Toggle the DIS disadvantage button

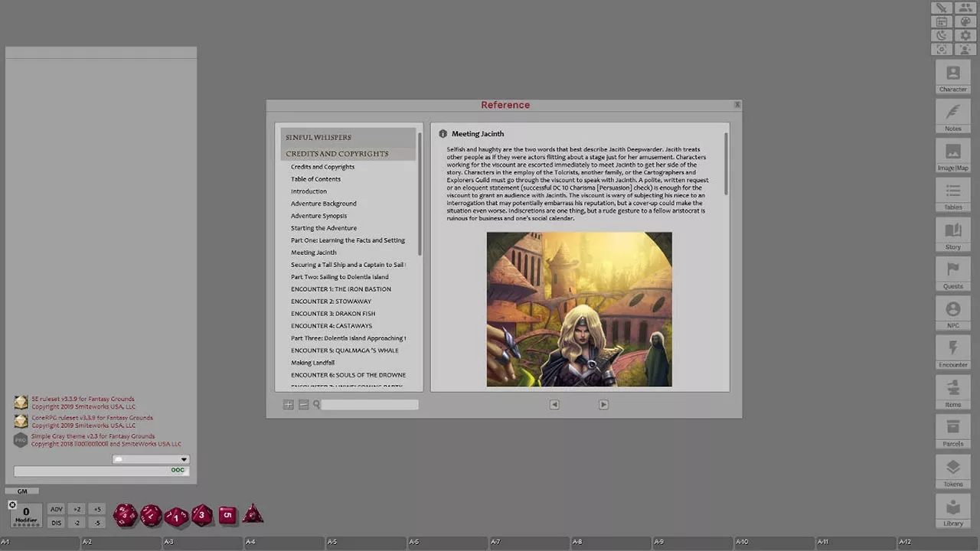point(57,523)
